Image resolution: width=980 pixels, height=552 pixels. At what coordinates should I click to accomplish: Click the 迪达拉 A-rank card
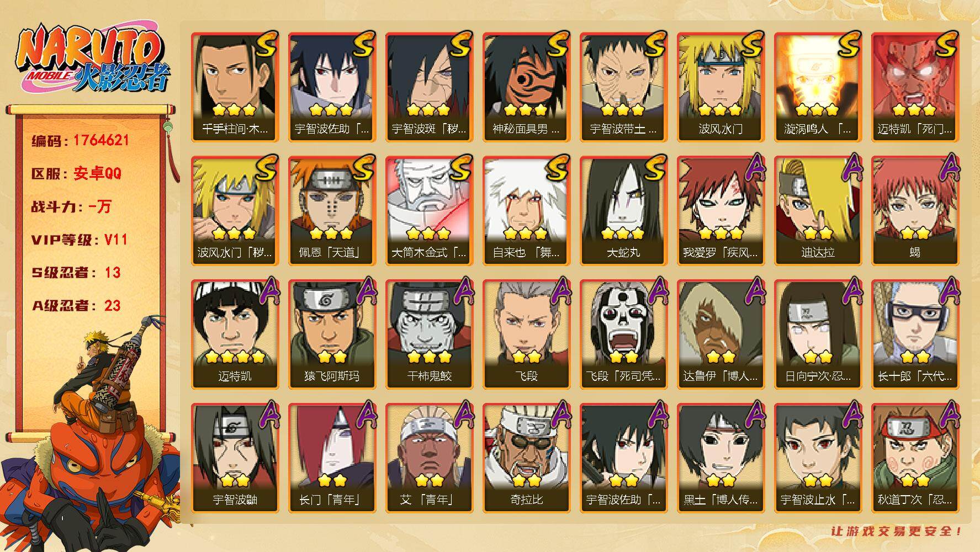[x=818, y=210]
